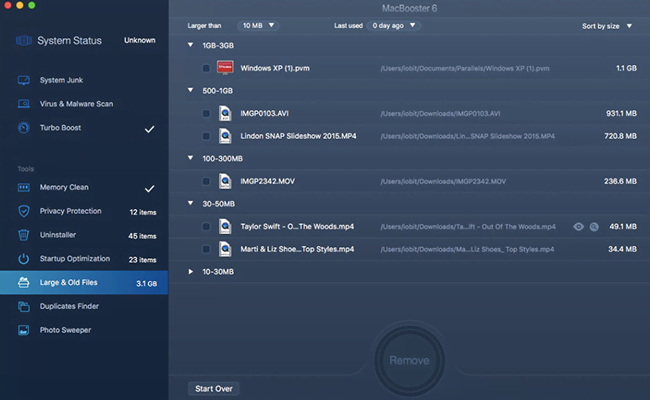The width and height of the screenshot is (650, 400).
Task: Collapse the 100-300MB group
Action: 190,158
